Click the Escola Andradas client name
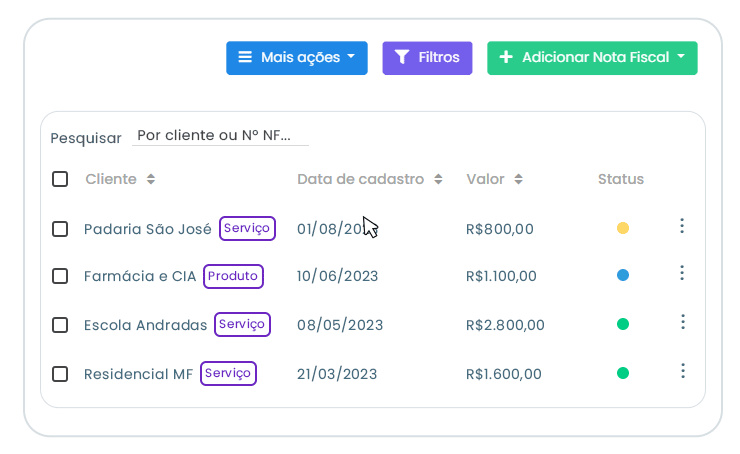Image resolution: width=740 pixels, height=454 pixels. point(145,325)
